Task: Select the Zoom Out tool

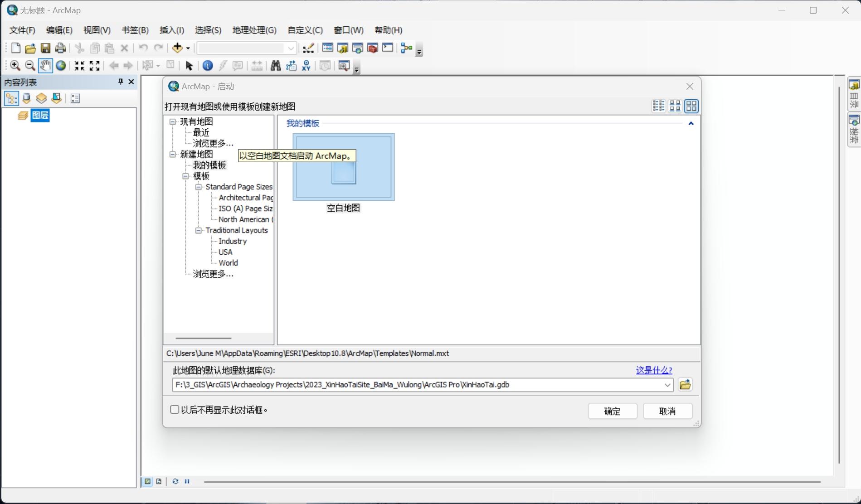Action: tap(30, 66)
